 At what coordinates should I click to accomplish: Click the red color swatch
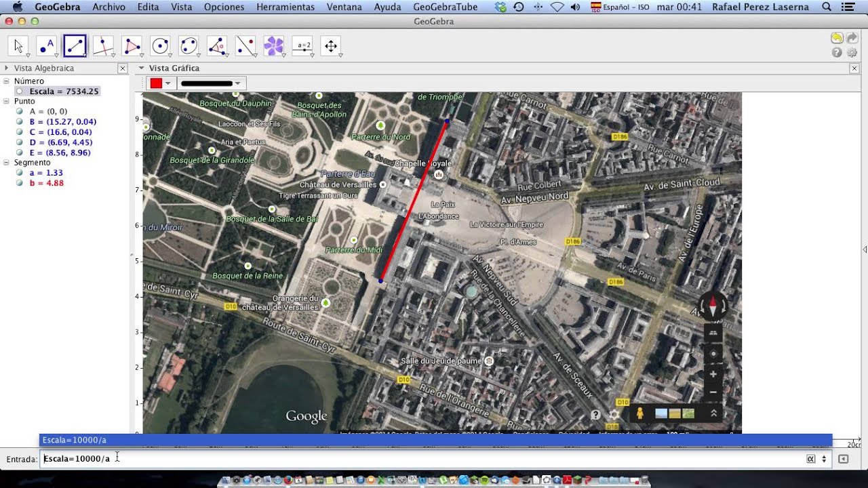coord(156,83)
